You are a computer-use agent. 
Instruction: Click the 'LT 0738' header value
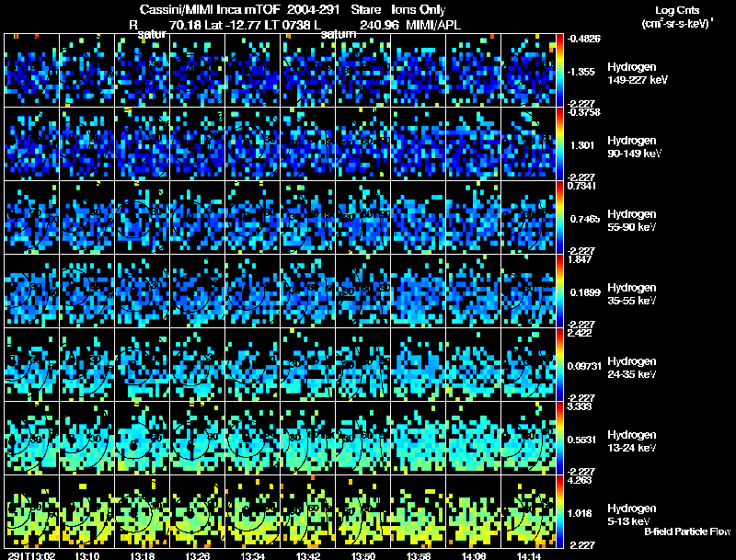287,25
